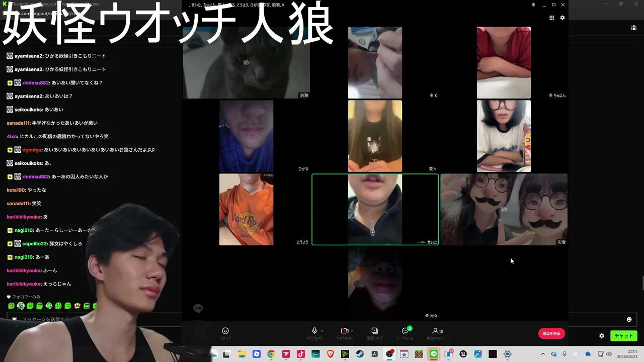The image size is (644, 362).
Task: Select せいた's highlighted video tile
Action: (x=375, y=210)
